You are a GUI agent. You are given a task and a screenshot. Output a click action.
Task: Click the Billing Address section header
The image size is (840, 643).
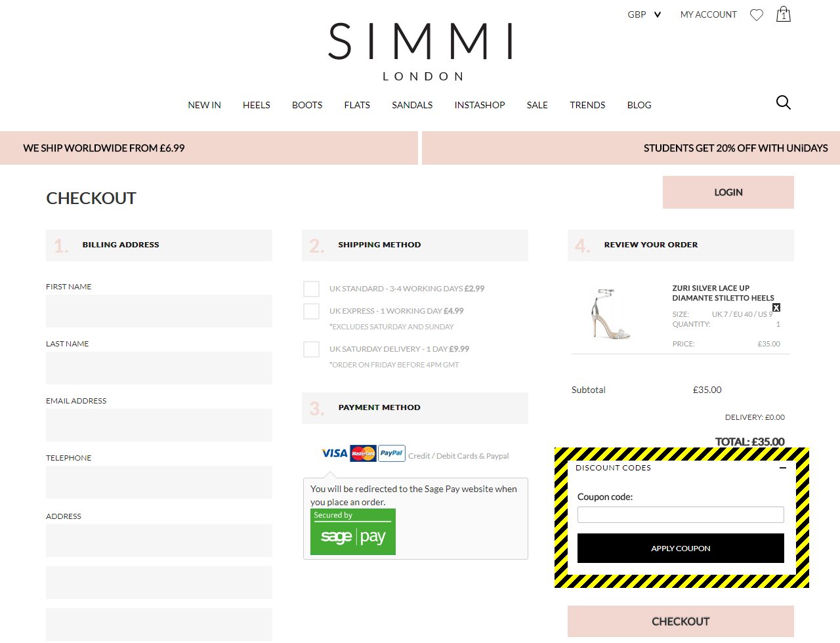(x=159, y=245)
